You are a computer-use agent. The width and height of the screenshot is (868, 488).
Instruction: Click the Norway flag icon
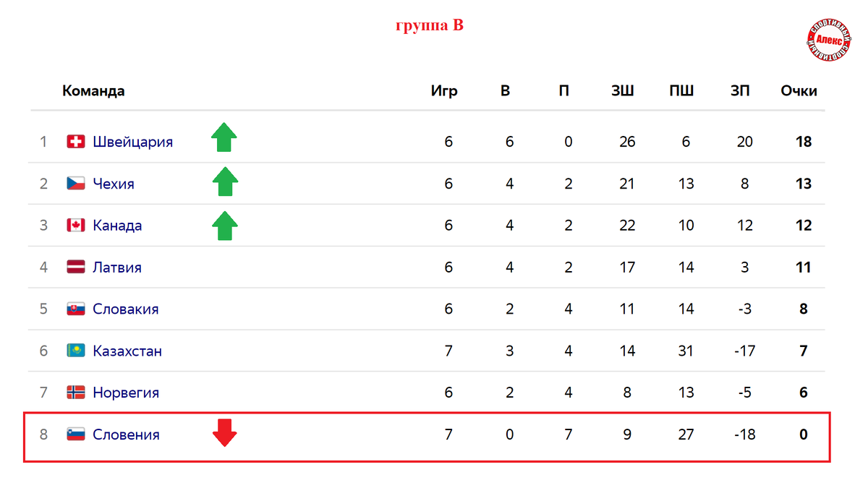point(76,393)
